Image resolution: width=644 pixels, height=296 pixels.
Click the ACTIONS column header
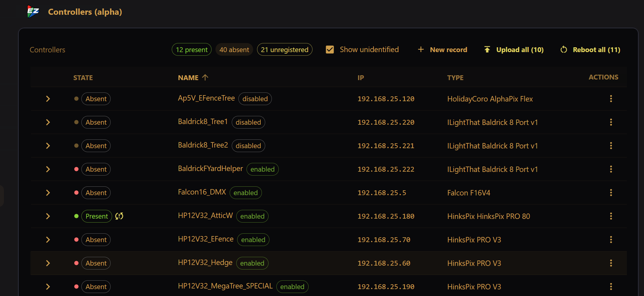603,77
